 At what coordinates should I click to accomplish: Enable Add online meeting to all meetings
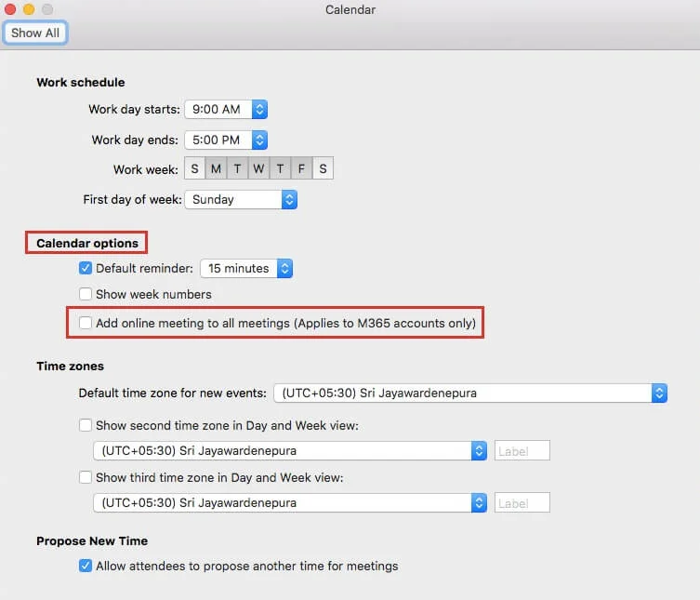(x=86, y=323)
